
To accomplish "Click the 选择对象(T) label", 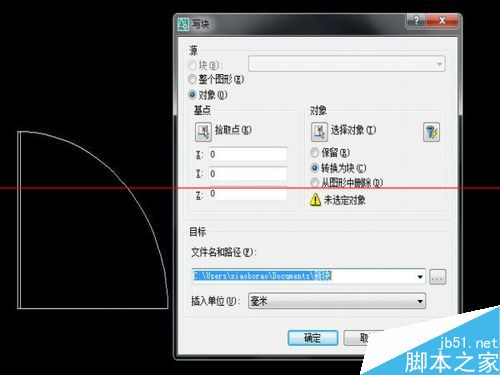I will pos(353,130).
